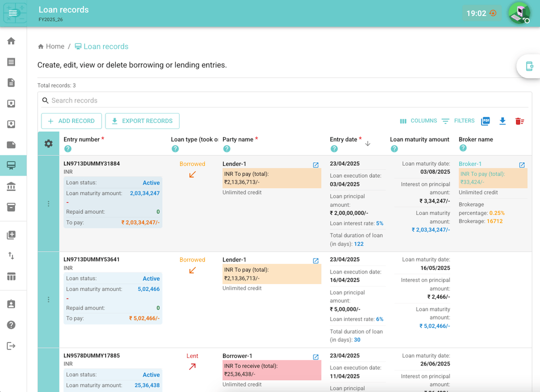Click the Search records field
540x392 pixels.
[x=285, y=100]
